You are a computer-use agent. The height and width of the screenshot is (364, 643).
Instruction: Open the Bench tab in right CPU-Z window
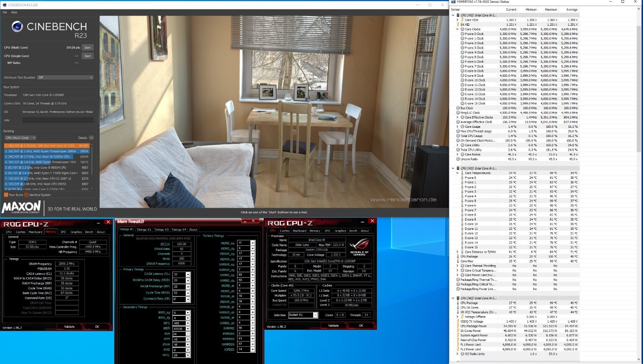click(353, 231)
